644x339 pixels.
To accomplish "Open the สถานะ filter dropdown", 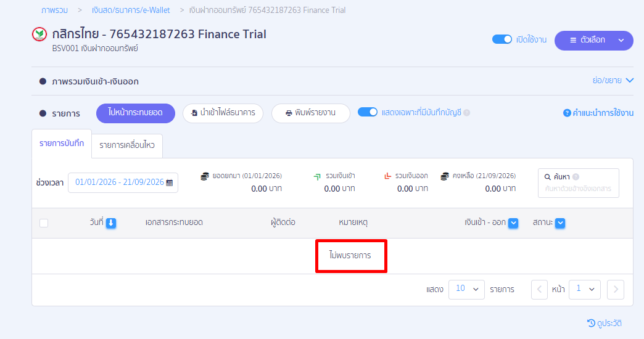I will pyautogui.click(x=560, y=223).
